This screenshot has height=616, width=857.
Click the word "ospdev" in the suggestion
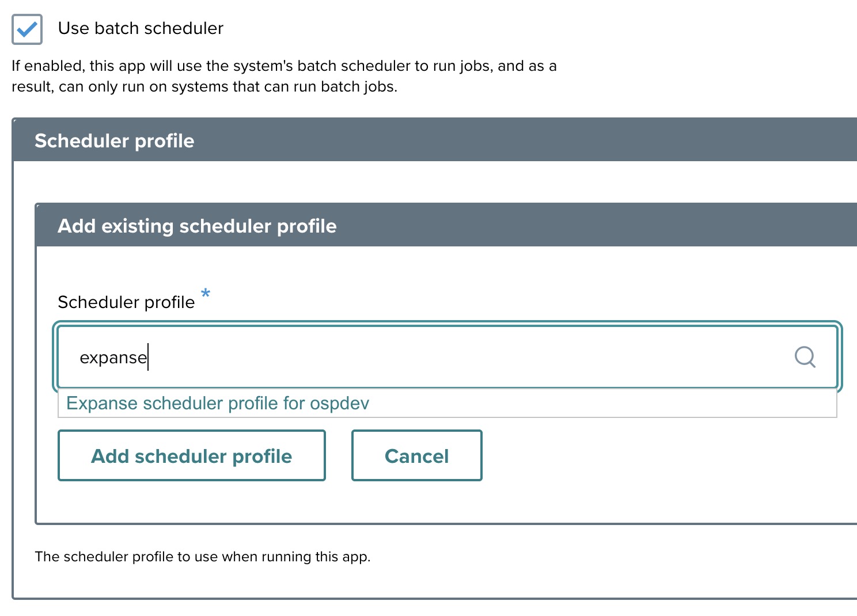coord(339,403)
